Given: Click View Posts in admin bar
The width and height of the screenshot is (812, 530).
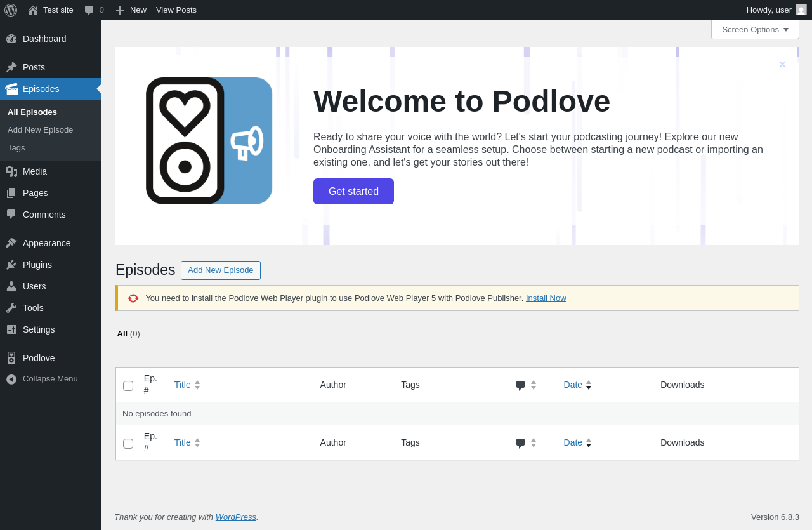Looking at the screenshot, I should click(x=176, y=10).
